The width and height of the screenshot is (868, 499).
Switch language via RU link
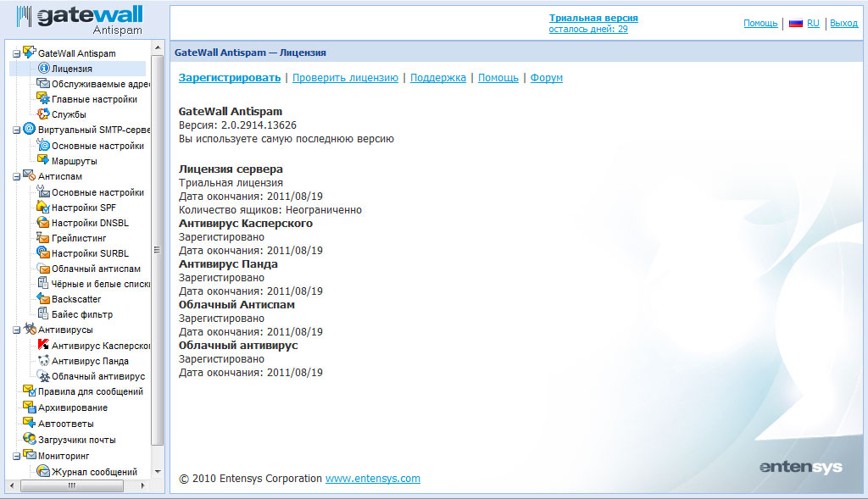coord(813,23)
